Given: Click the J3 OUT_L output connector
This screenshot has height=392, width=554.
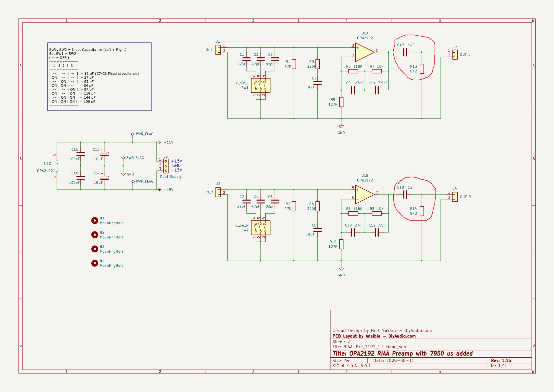Looking at the screenshot, I should click(x=455, y=54).
